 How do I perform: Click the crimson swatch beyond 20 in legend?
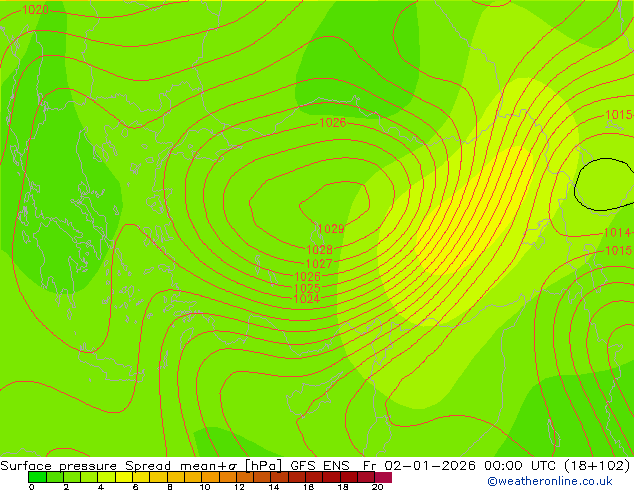[383, 477]
